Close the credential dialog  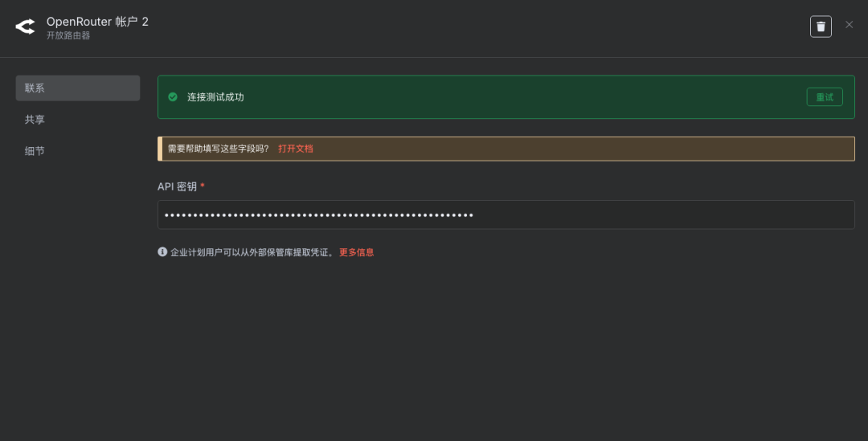pyautogui.click(x=850, y=24)
